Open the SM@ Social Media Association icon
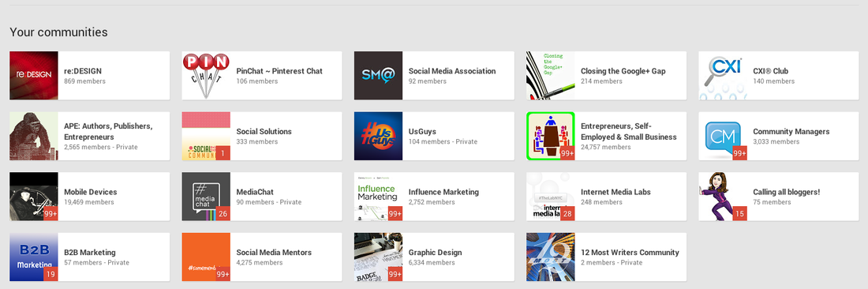 [x=378, y=76]
